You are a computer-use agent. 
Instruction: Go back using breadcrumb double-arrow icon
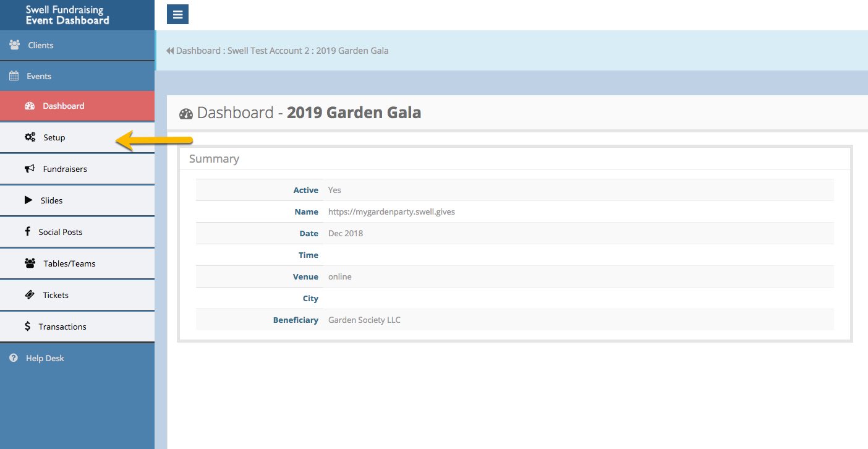click(169, 51)
